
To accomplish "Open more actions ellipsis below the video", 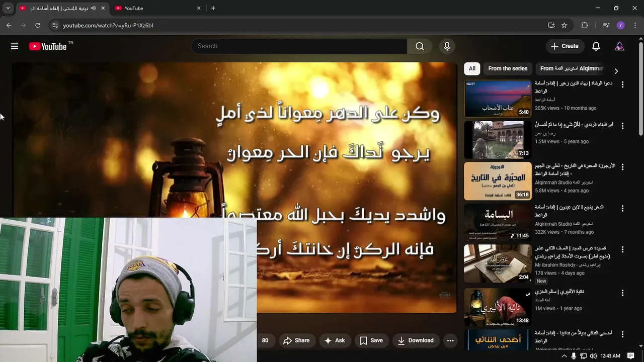I will [450, 340].
